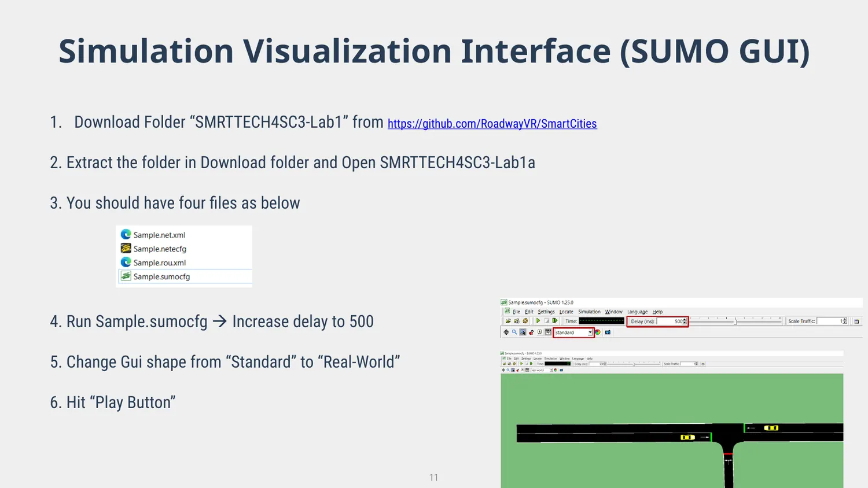Click color-wheel icon in real-world SUMO window
This screenshot has height=488, width=868.
point(556,370)
